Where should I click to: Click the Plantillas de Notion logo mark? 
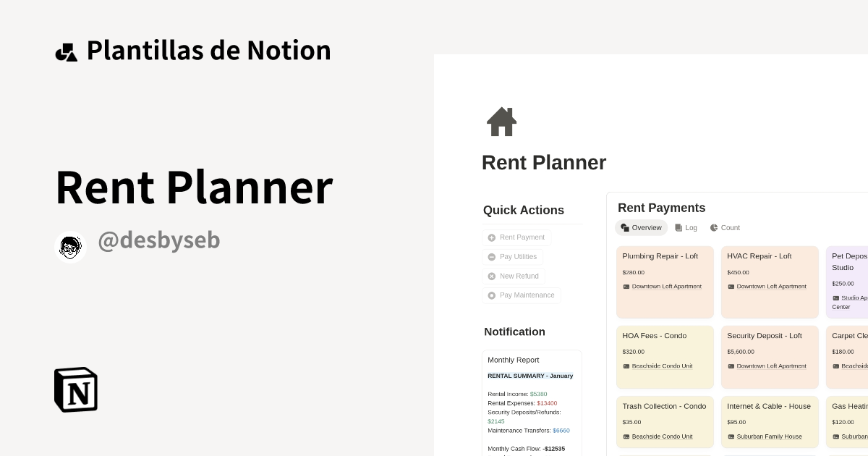(67, 50)
